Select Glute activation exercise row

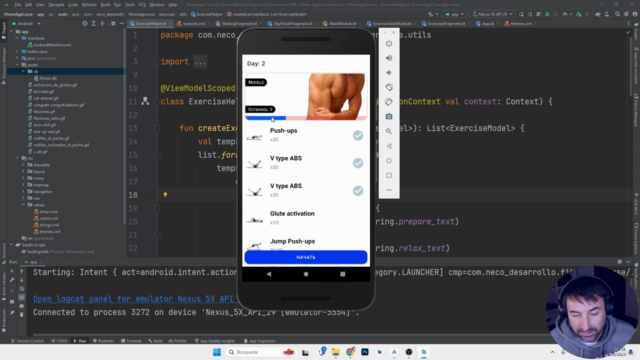click(x=306, y=218)
